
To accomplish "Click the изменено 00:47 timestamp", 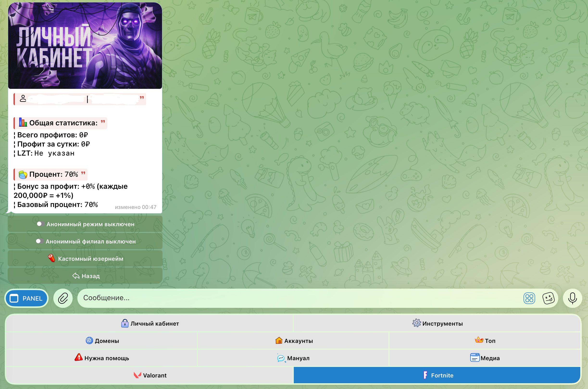I will 136,207.
